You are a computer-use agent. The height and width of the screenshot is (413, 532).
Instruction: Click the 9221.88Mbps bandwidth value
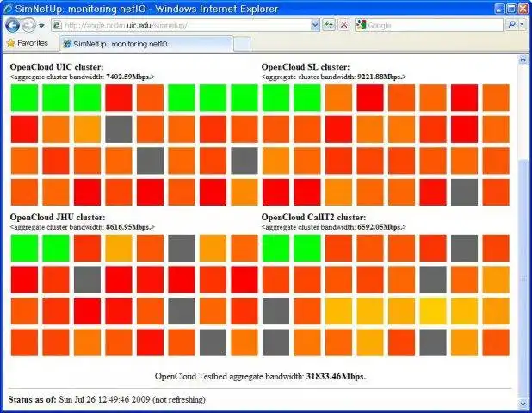(380, 77)
